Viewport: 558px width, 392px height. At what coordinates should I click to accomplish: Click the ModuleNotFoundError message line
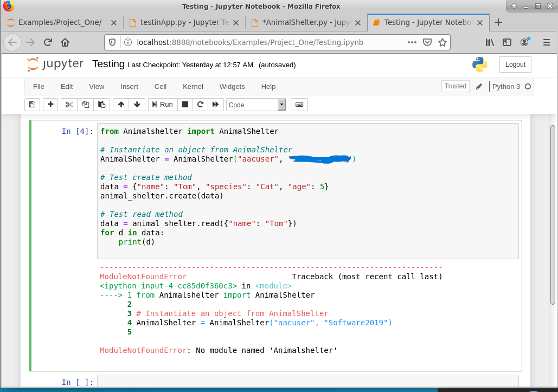(218, 350)
